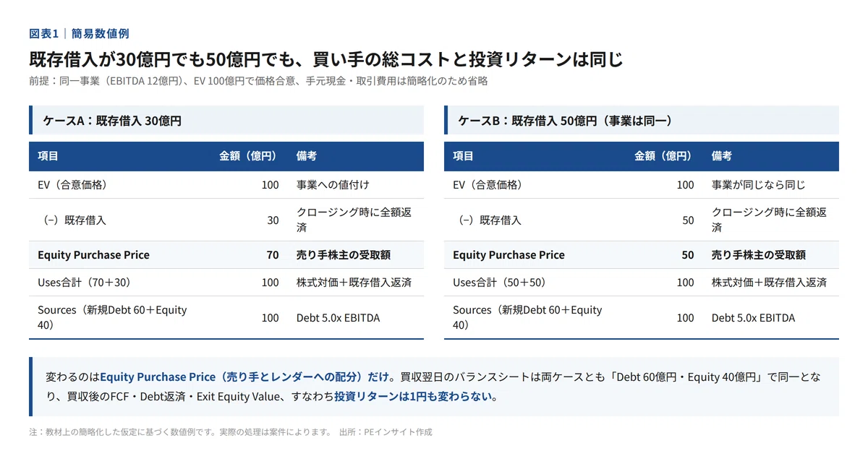Click (−)既存借入 label in Case A
This screenshot has height=464, width=868.
[x=75, y=220]
